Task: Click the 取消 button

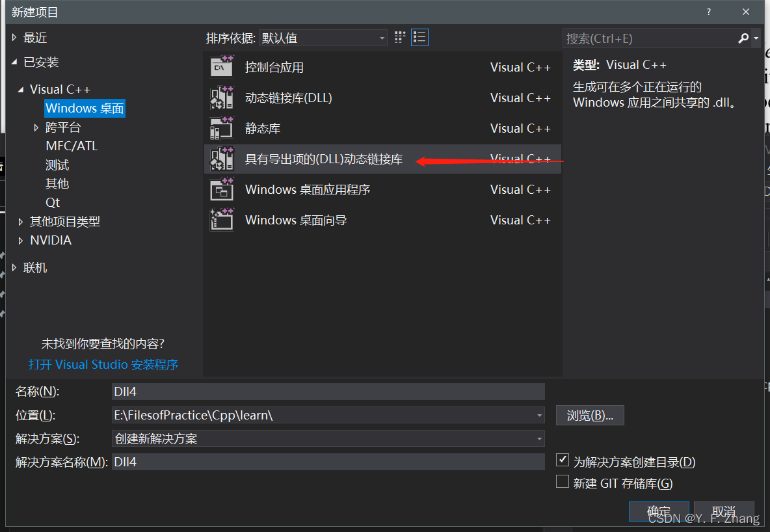Action: [724, 511]
